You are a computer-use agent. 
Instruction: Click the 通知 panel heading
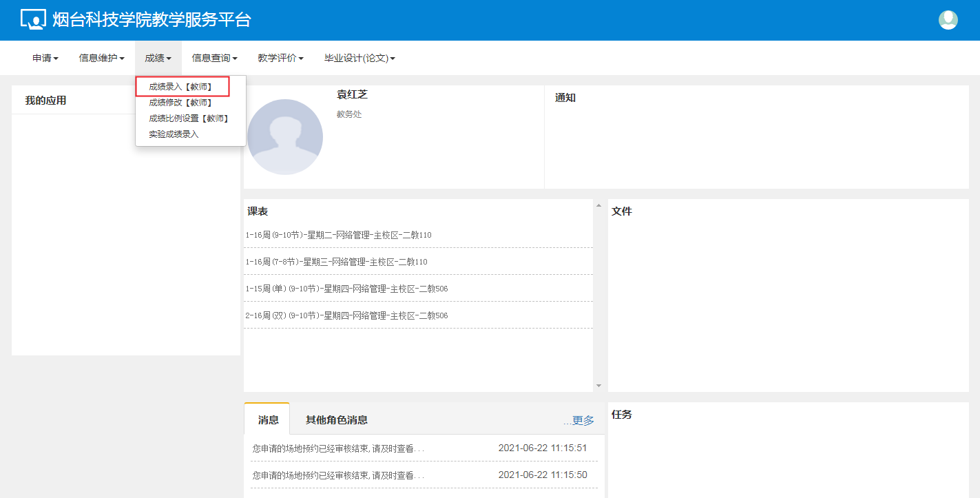(565, 98)
